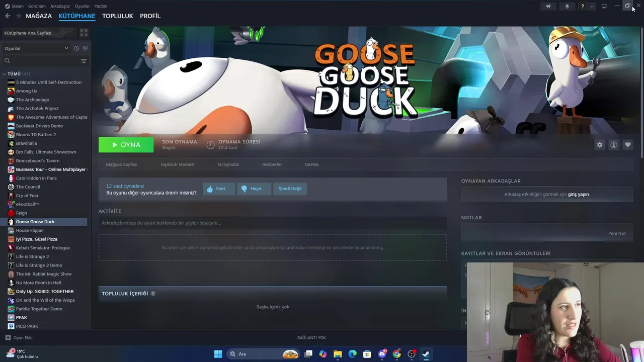Image resolution: width=644 pixels, height=362 pixels.
Task: Open the Windows Start menu
Action: point(218,354)
